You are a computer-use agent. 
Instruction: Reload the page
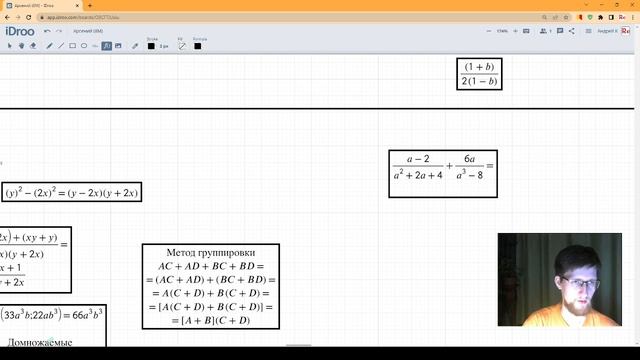click(x=29, y=17)
